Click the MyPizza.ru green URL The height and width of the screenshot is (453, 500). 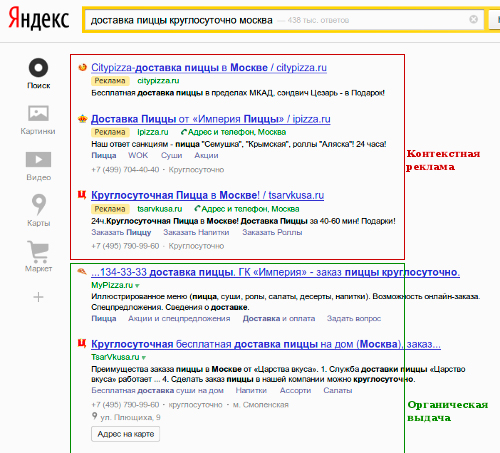click(112, 285)
